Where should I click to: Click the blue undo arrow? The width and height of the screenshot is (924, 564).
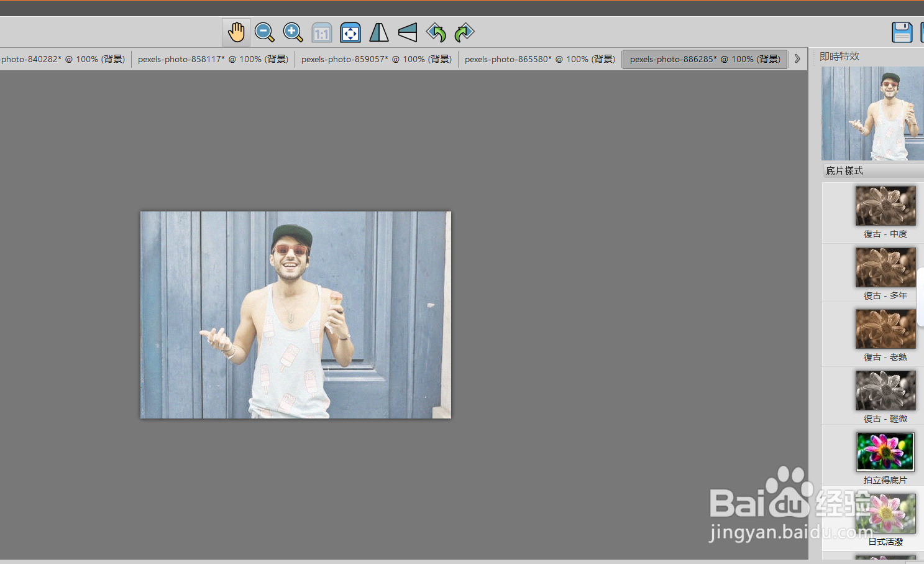436,32
